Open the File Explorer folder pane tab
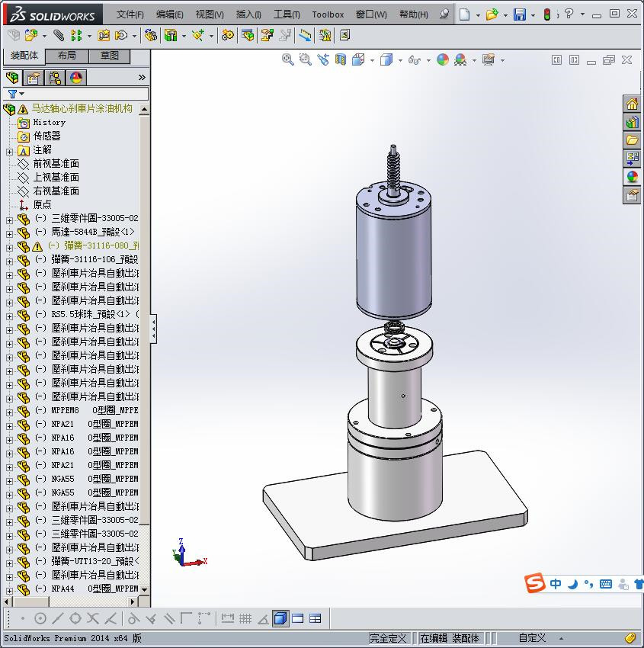The height and width of the screenshot is (648, 644). pyautogui.click(x=632, y=140)
